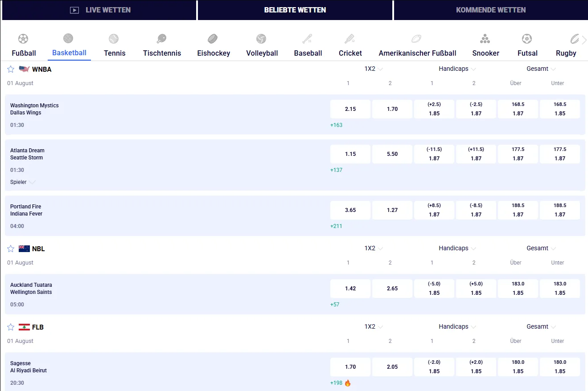Click the Lebanon flag next to FLB
This screenshot has height=391, width=588.
click(x=24, y=327)
